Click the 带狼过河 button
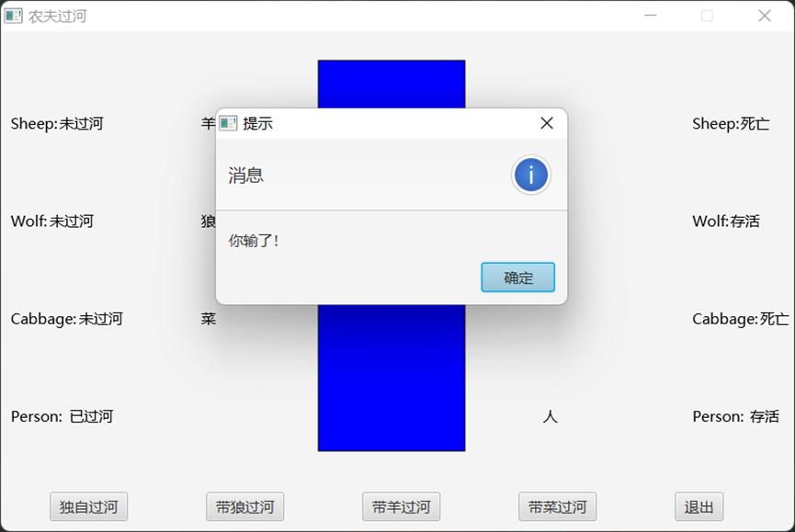Image resolution: width=795 pixels, height=532 pixels. [x=244, y=506]
